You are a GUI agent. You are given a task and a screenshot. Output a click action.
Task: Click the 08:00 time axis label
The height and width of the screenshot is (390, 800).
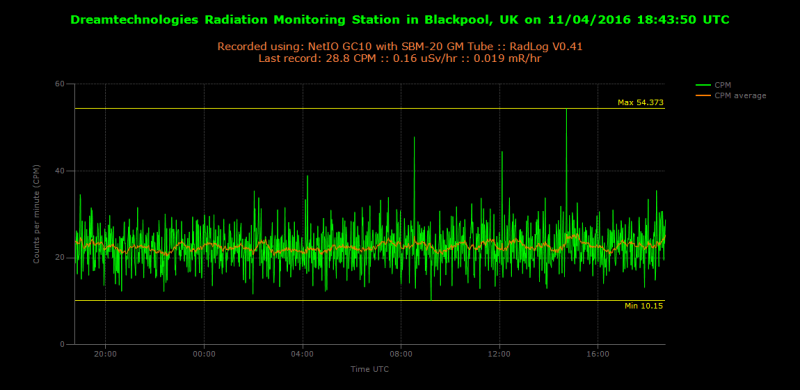(401, 353)
